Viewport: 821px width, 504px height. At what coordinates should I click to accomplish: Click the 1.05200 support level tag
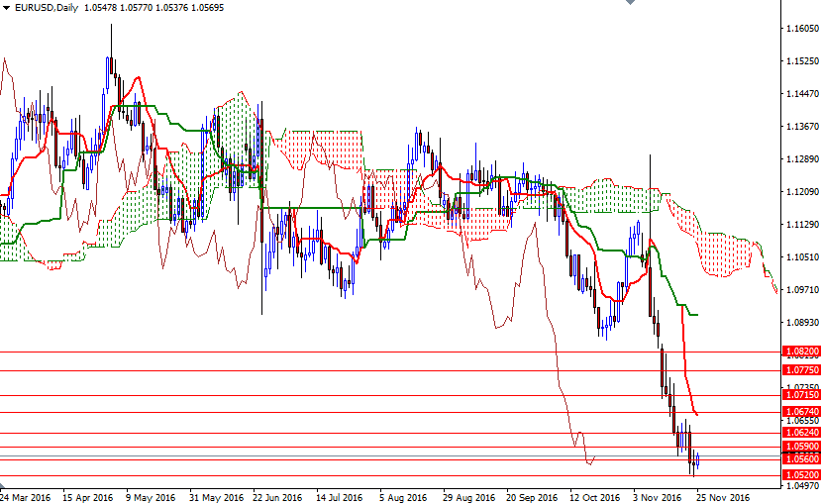[x=800, y=475]
